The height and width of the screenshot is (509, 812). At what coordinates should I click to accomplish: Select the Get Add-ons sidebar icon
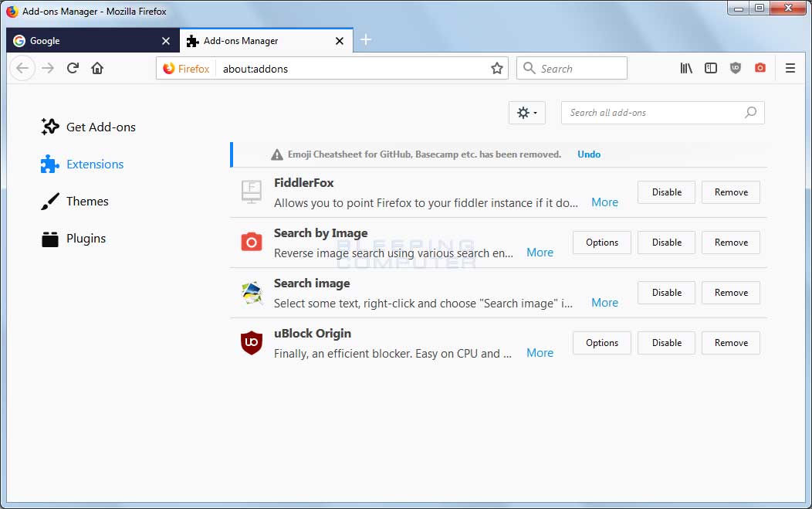pos(49,127)
